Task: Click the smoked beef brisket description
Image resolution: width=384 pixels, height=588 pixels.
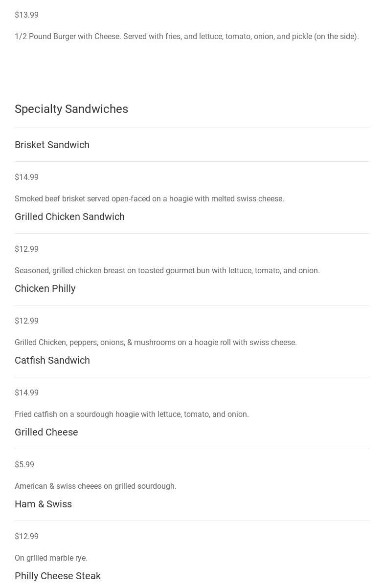Action: (149, 199)
